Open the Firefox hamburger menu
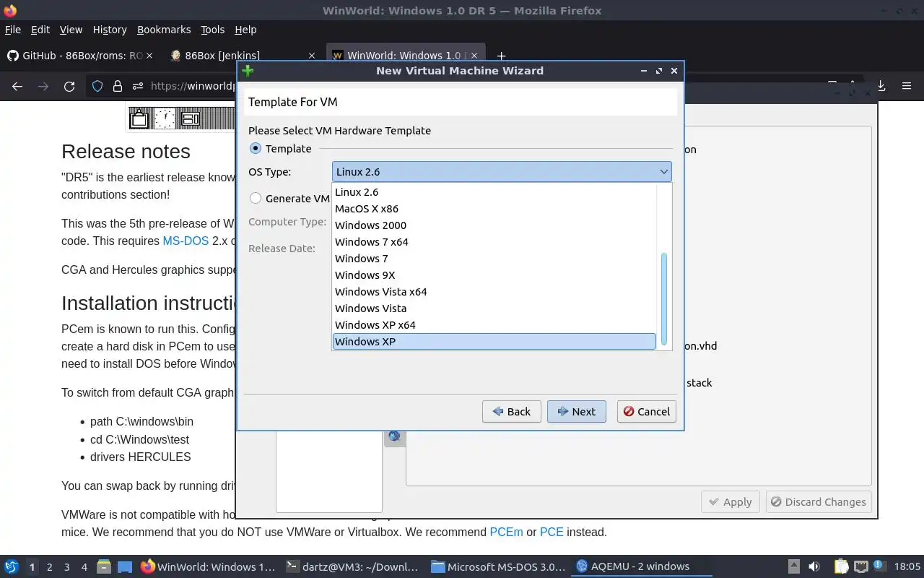The width and height of the screenshot is (924, 578). click(x=907, y=86)
